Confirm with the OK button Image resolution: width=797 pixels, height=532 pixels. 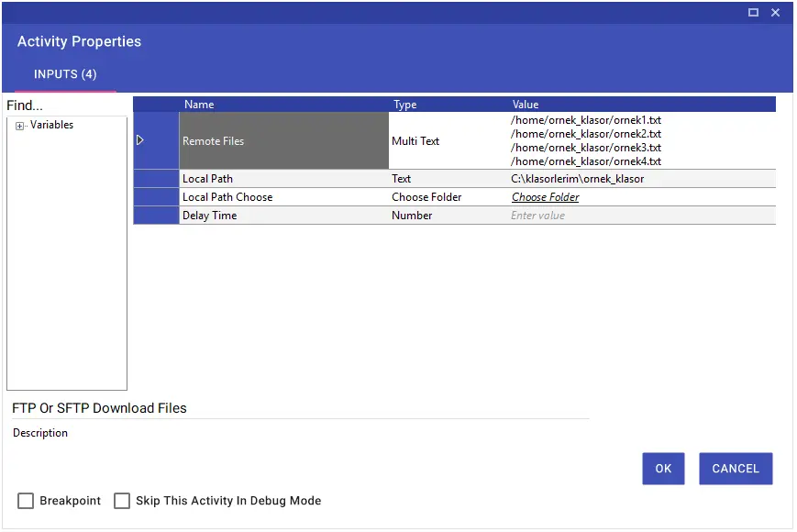click(663, 469)
